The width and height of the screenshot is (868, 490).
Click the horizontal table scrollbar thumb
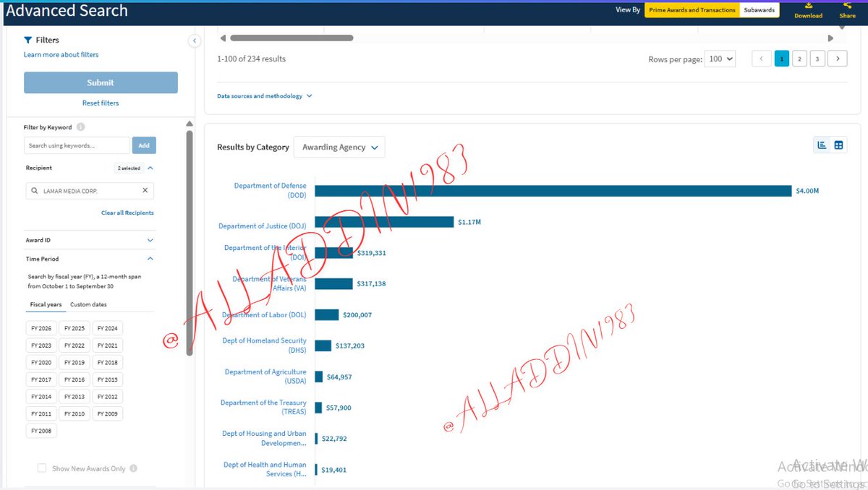tap(292, 38)
